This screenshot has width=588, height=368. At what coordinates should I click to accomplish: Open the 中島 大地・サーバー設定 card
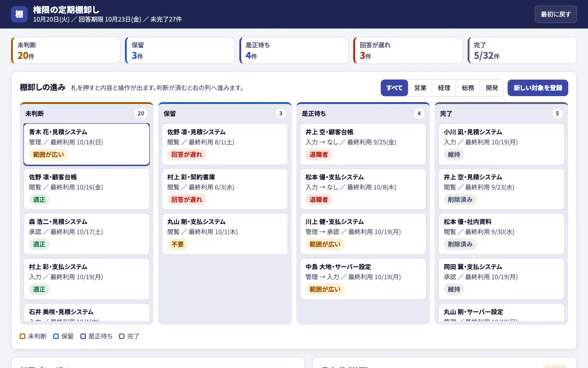coord(363,279)
